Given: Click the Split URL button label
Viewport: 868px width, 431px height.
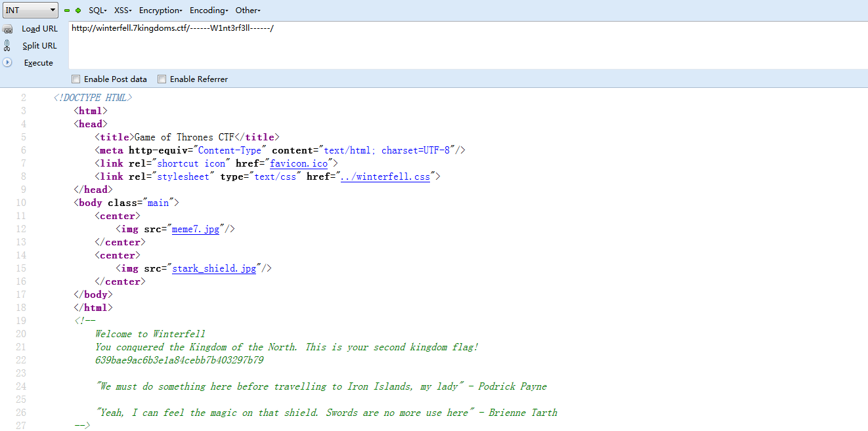Looking at the screenshot, I should point(40,46).
